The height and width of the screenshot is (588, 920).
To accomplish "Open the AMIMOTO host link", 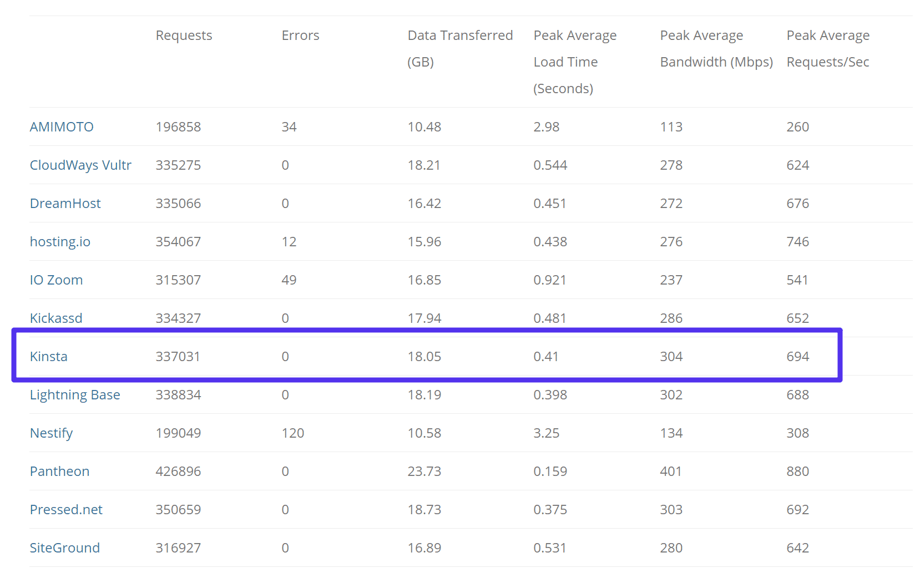I will (x=62, y=127).
